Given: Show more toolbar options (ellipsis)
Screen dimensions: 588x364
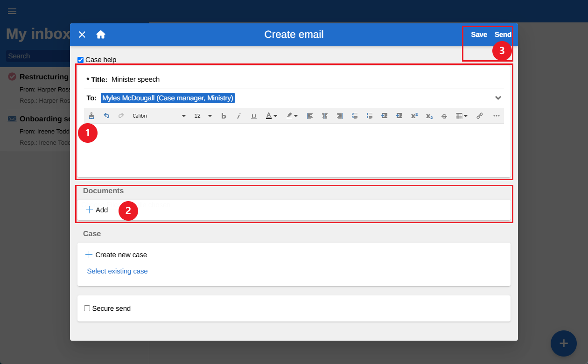Looking at the screenshot, I should click(497, 116).
